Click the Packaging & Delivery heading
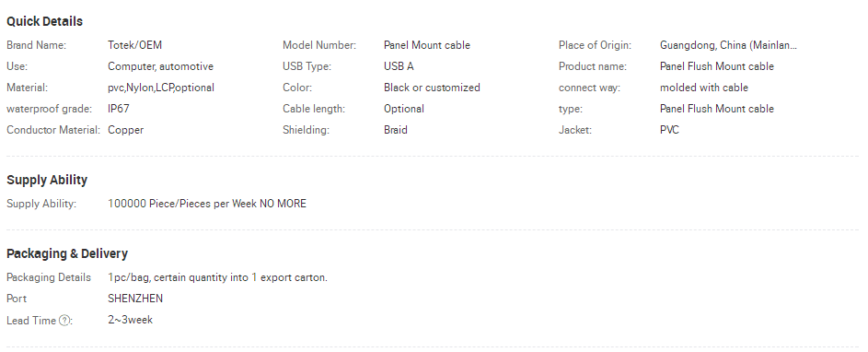The width and height of the screenshot is (868, 352). (67, 254)
